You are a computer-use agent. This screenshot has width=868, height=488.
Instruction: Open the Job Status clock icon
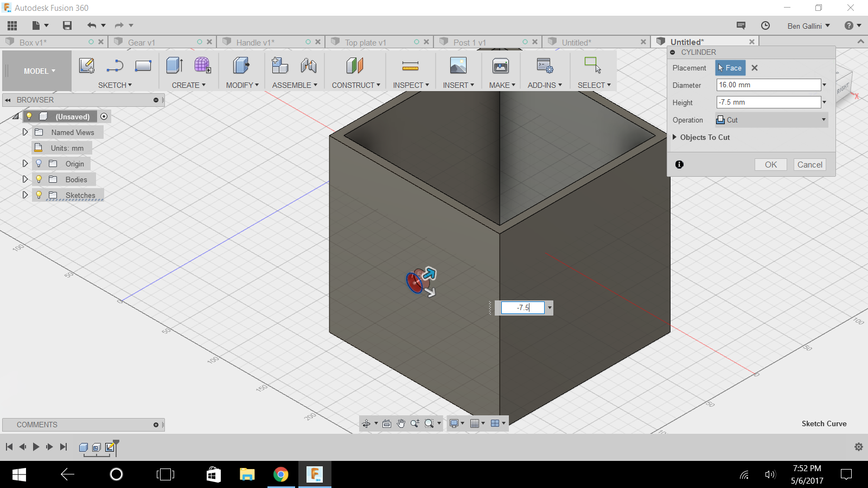click(x=765, y=25)
